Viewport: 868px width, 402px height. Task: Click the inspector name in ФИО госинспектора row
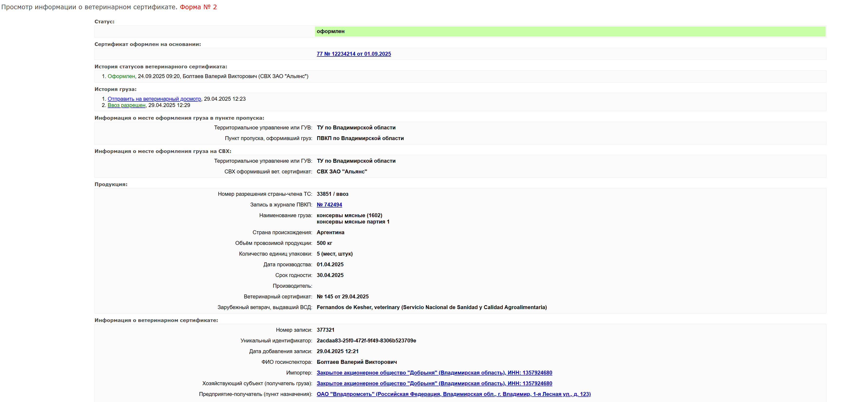pos(357,362)
